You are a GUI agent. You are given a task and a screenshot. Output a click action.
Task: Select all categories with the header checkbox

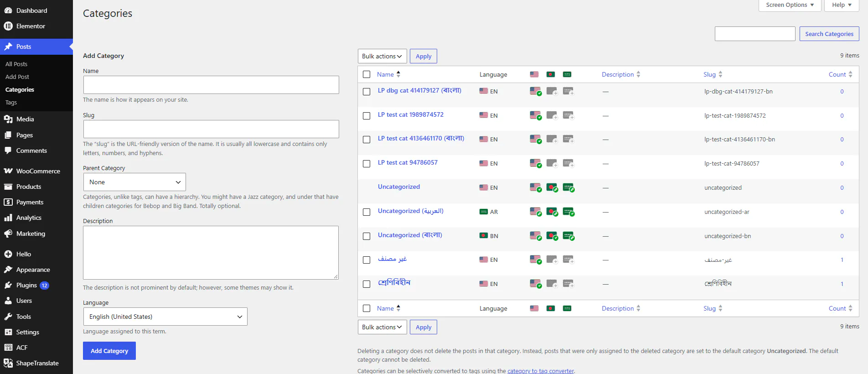367,74
